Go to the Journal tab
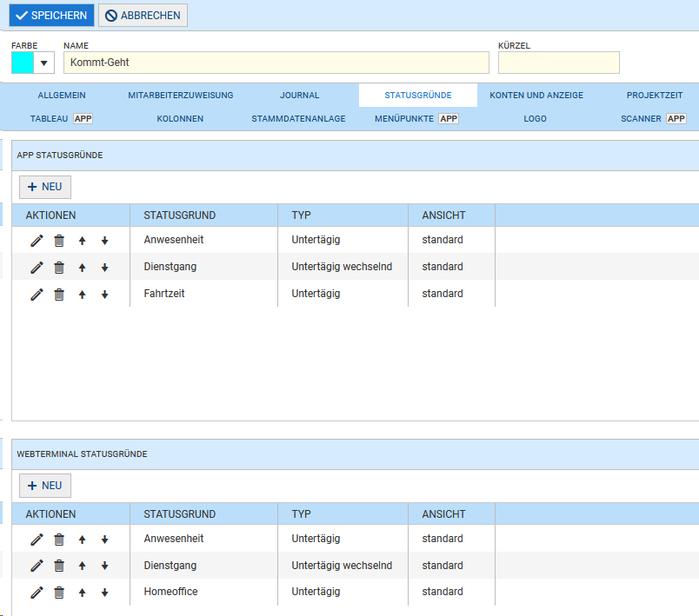Image resolution: width=699 pixels, height=616 pixels. coord(300,96)
